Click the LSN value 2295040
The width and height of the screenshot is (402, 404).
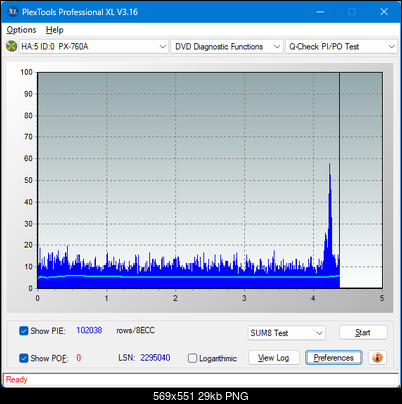pyautogui.click(x=155, y=358)
